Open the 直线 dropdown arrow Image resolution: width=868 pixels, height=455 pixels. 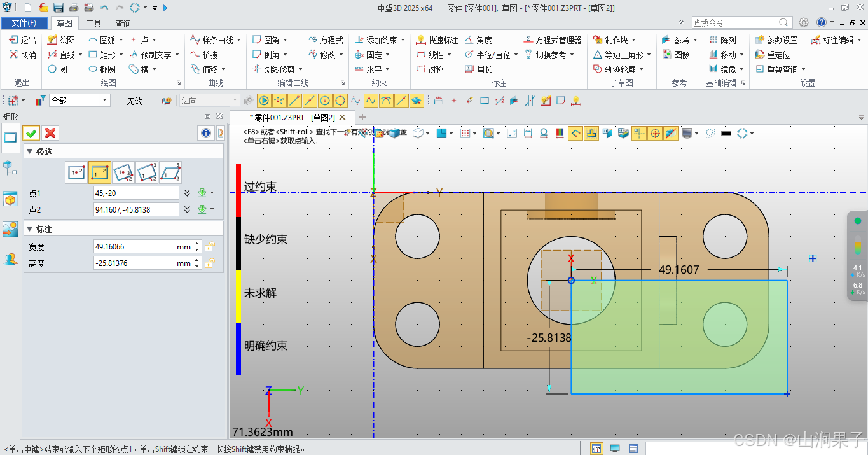[80, 55]
